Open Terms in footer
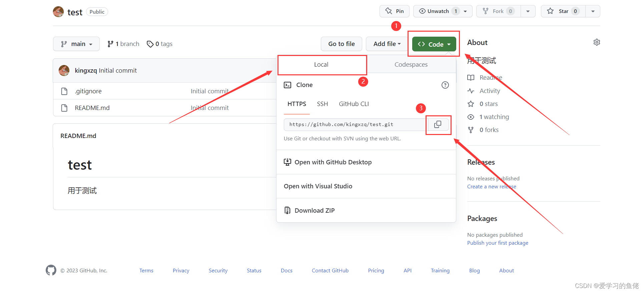The width and height of the screenshot is (644, 292). click(x=146, y=271)
